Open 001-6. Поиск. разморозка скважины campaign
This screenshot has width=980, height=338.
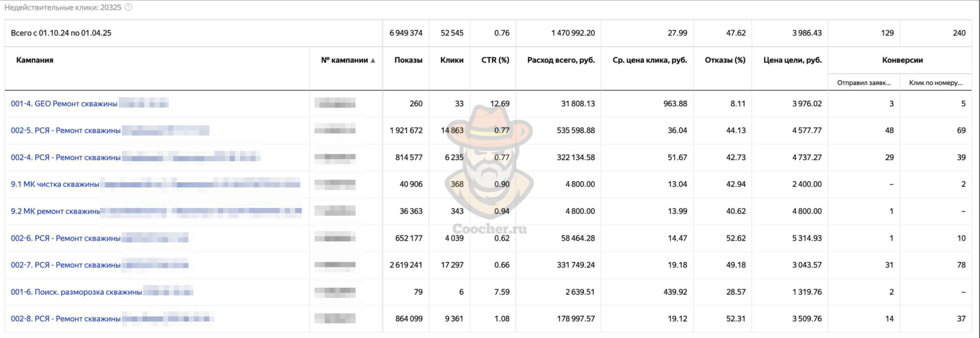coord(76,292)
